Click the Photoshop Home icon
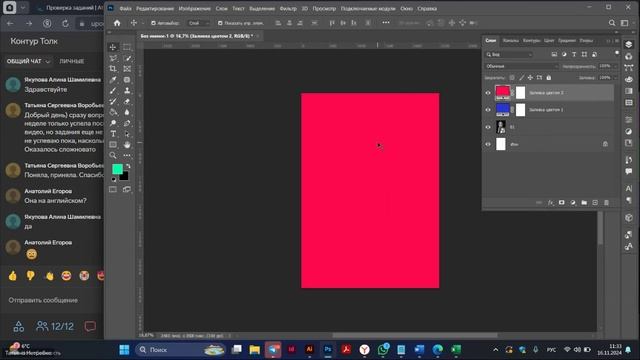Screen dimensions: 640x360 117,23
